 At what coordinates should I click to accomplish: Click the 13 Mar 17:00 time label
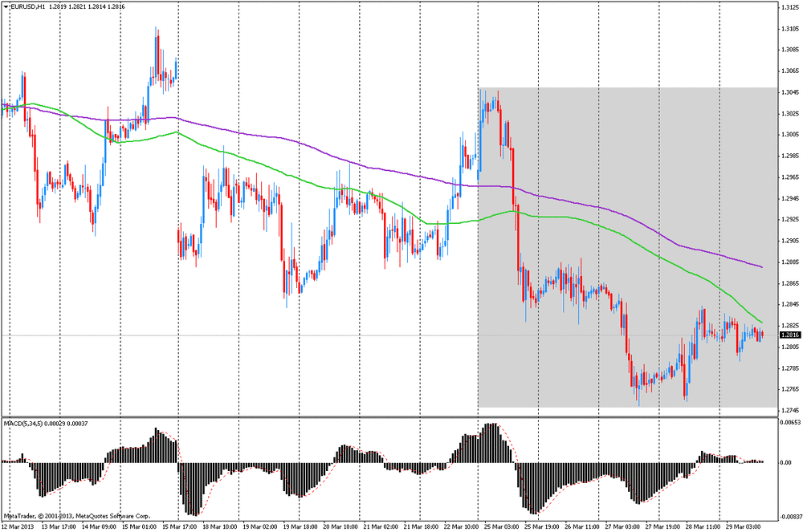tap(59, 526)
